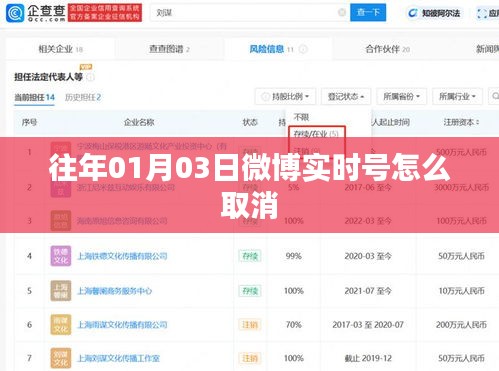
Task: Click the 起止时间 column header
Action: 391,122
